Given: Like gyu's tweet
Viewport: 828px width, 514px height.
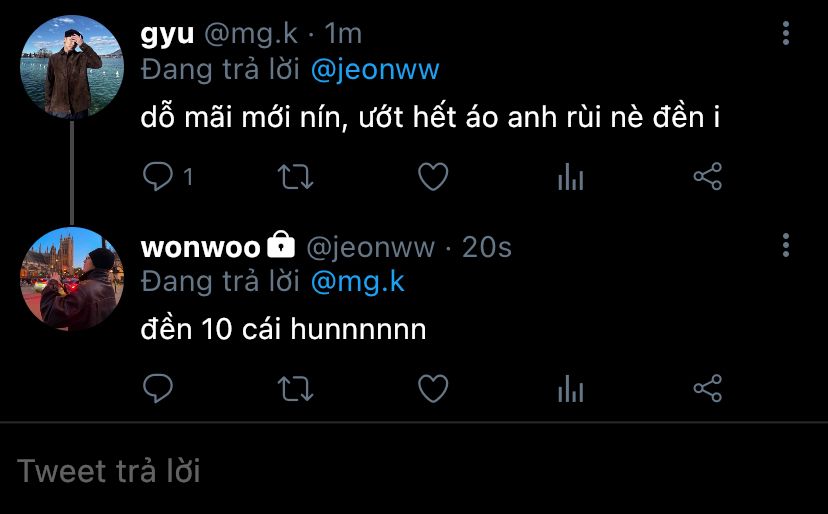Looking at the screenshot, I should [x=432, y=177].
